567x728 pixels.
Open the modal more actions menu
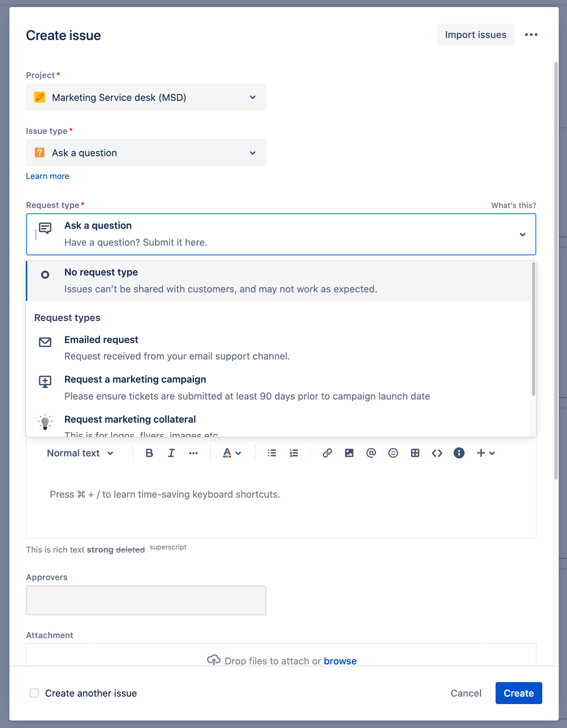pos(531,35)
